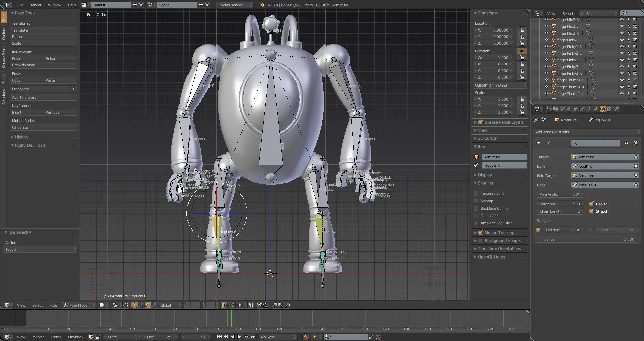Toggle the Motion Tracking checkbox
The width and height of the screenshot is (644, 341).
[480, 232]
